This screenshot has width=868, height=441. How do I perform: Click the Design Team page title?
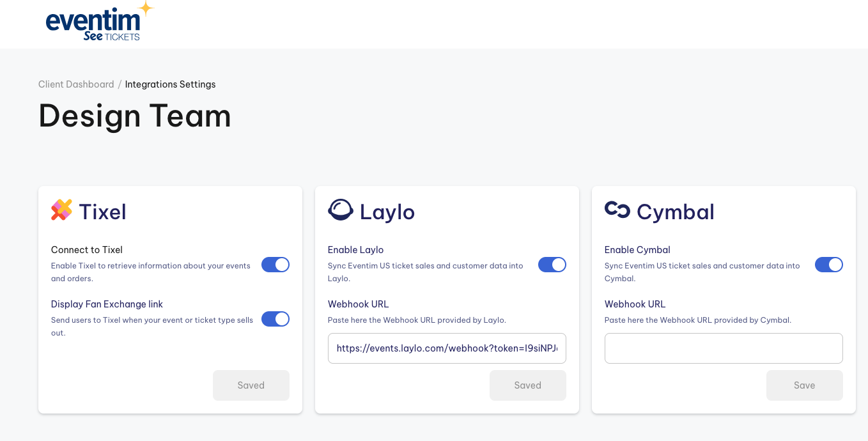135,116
